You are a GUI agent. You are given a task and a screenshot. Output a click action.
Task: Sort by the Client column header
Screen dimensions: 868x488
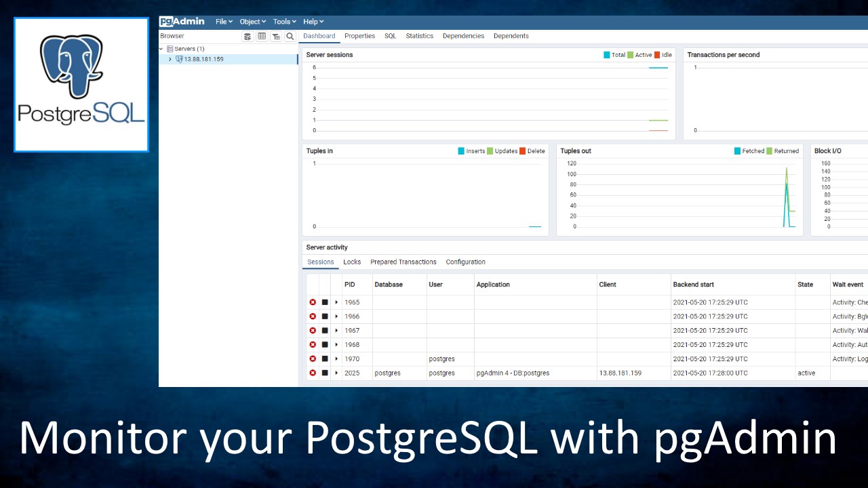pos(634,285)
